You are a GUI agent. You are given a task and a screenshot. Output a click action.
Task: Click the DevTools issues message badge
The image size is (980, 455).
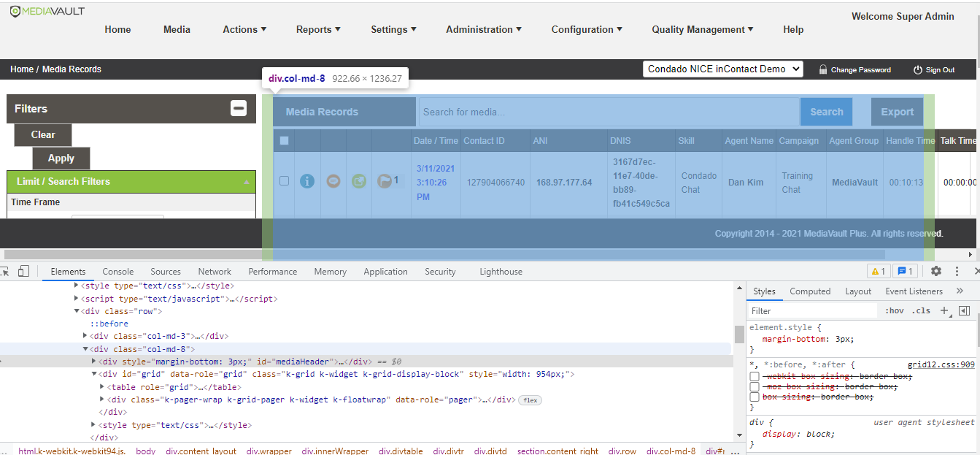click(905, 271)
